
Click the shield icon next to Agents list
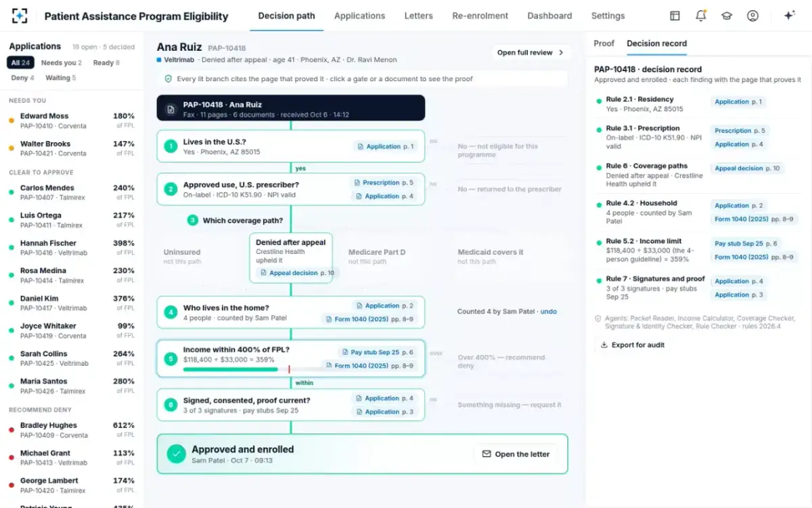click(597, 318)
